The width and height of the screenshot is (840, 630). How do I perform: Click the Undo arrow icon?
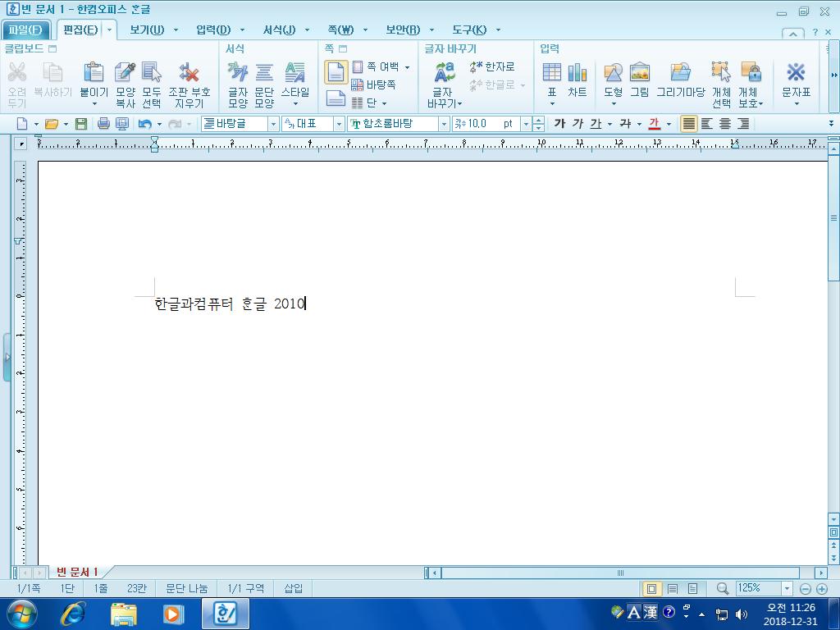pyautogui.click(x=144, y=125)
